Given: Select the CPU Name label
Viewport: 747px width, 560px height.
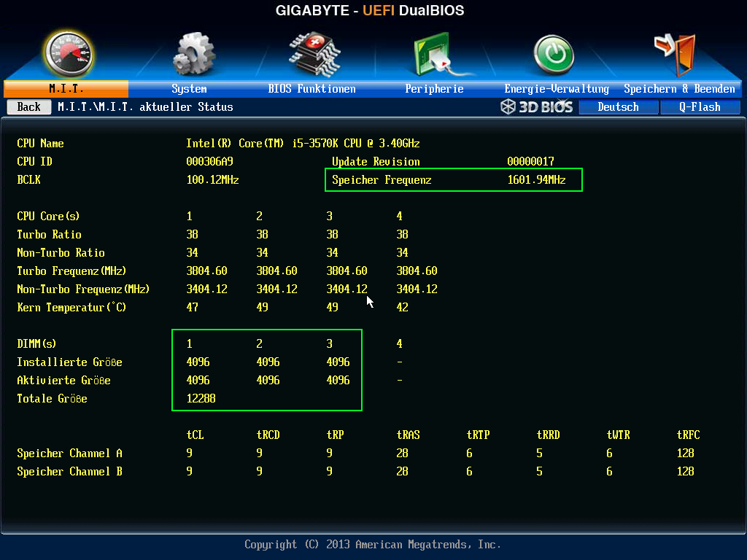Looking at the screenshot, I should point(41,144).
